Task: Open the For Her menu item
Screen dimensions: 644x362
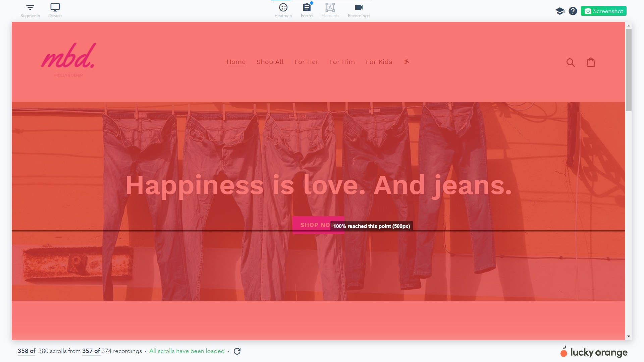Action: point(306,62)
